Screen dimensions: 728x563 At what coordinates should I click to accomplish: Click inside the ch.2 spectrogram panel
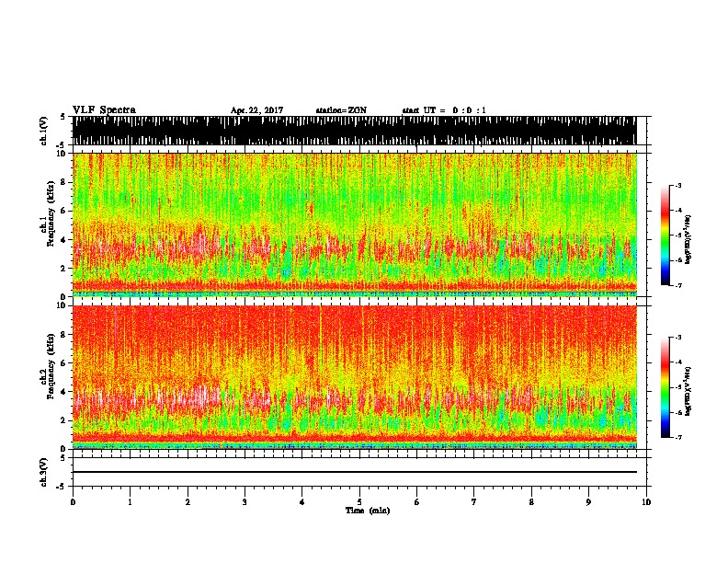(x=355, y=377)
